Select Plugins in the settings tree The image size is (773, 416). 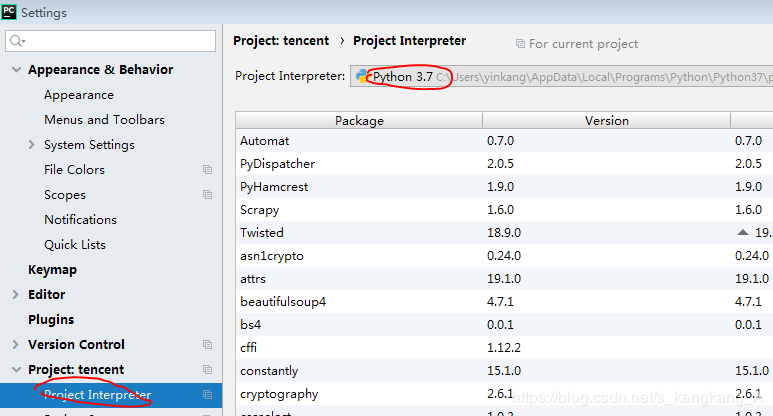pos(51,320)
